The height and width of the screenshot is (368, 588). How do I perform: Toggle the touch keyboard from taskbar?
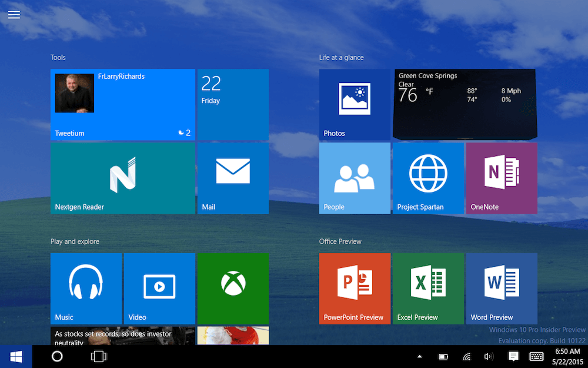pos(536,356)
